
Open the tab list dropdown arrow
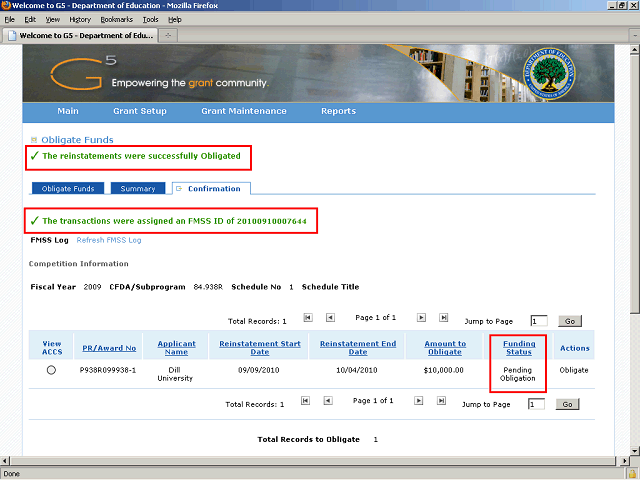(x=634, y=36)
